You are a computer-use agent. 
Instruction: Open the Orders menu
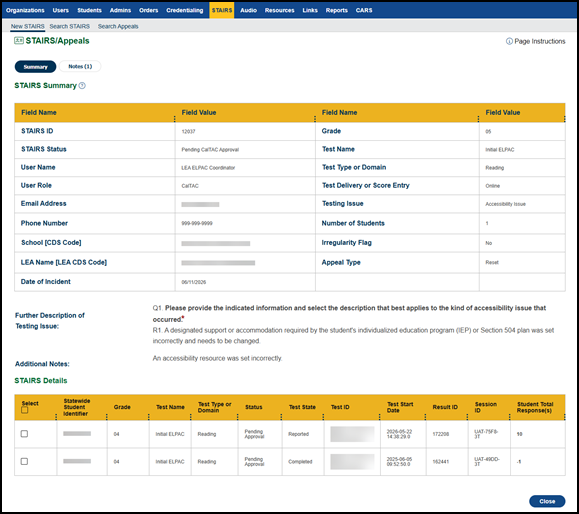148,10
